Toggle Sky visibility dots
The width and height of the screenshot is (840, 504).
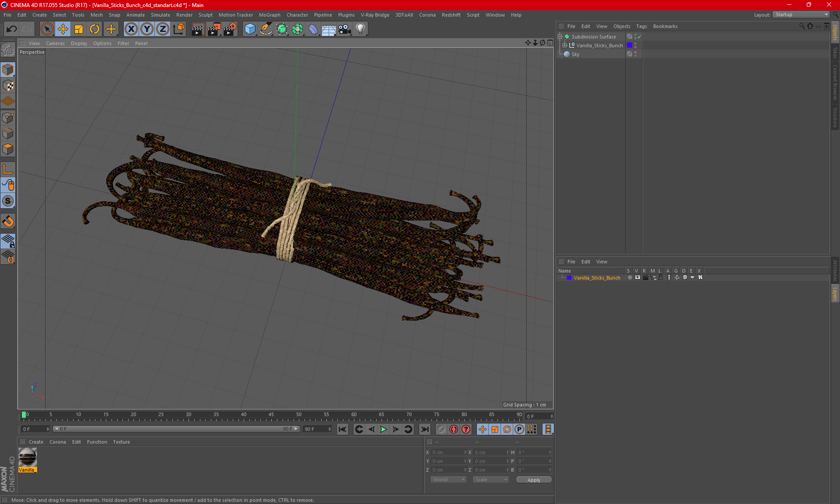(636, 54)
